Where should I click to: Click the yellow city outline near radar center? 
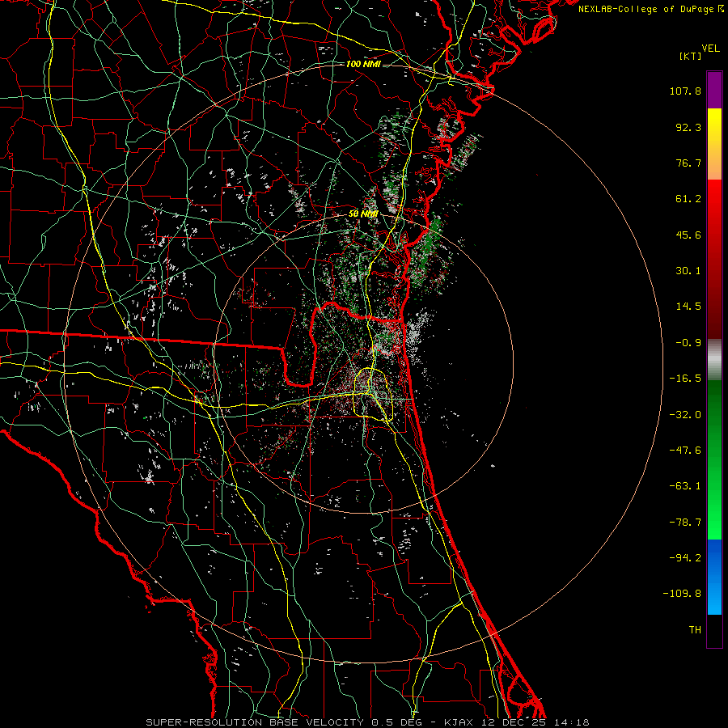click(x=373, y=395)
